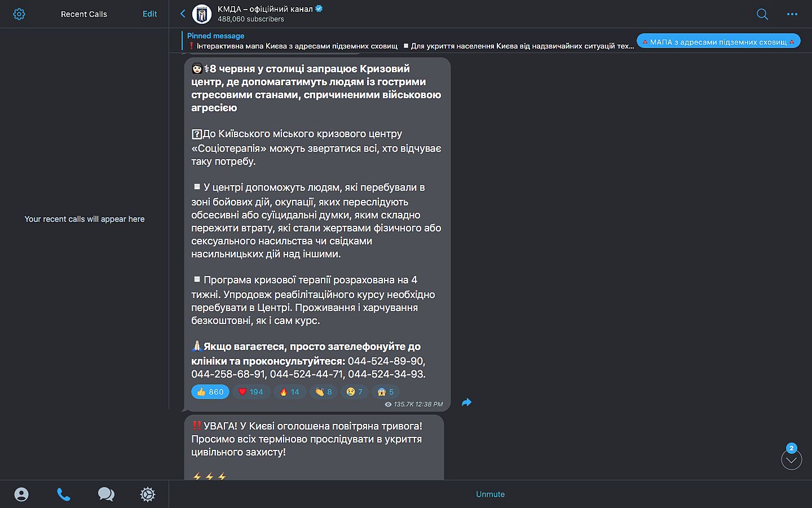
Task: Go back using the chevron arrow
Action: click(183, 14)
